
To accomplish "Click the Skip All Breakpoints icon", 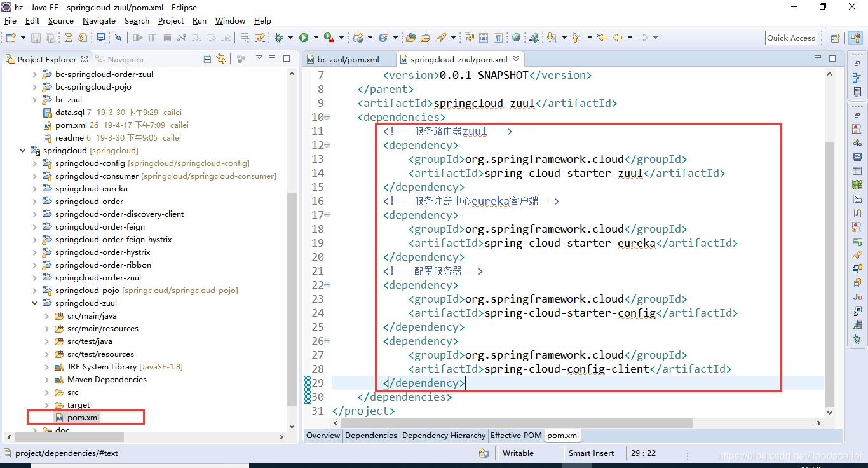I will [x=118, y=38].
